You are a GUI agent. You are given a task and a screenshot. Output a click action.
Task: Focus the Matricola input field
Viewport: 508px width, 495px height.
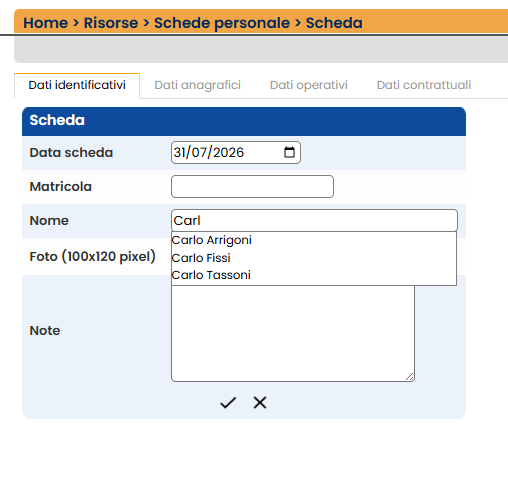[x=252, y=186]
